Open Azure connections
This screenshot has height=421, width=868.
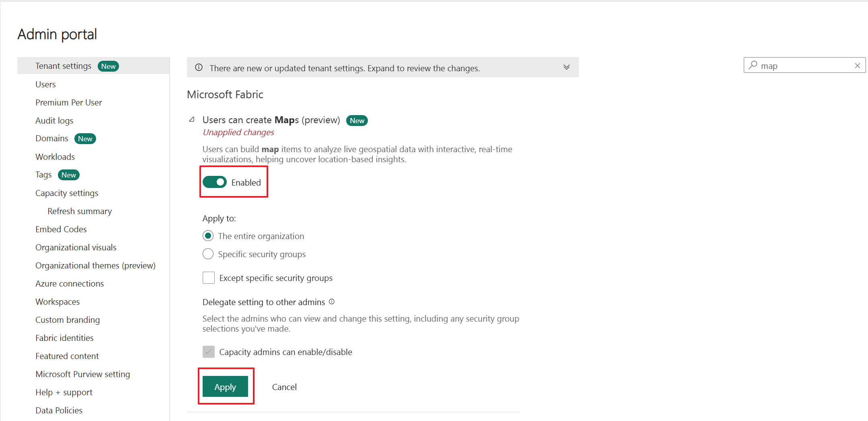(70, 283)
